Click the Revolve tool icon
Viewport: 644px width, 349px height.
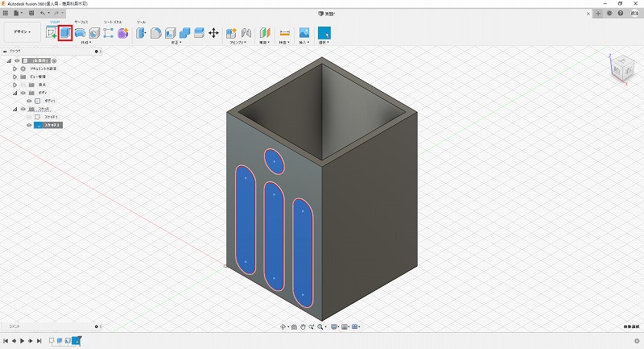(80, 33)
